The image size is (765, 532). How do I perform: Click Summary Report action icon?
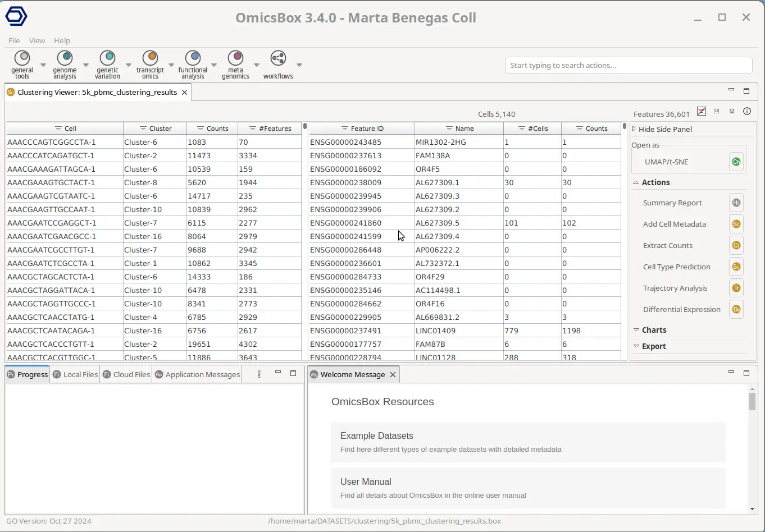736,203
